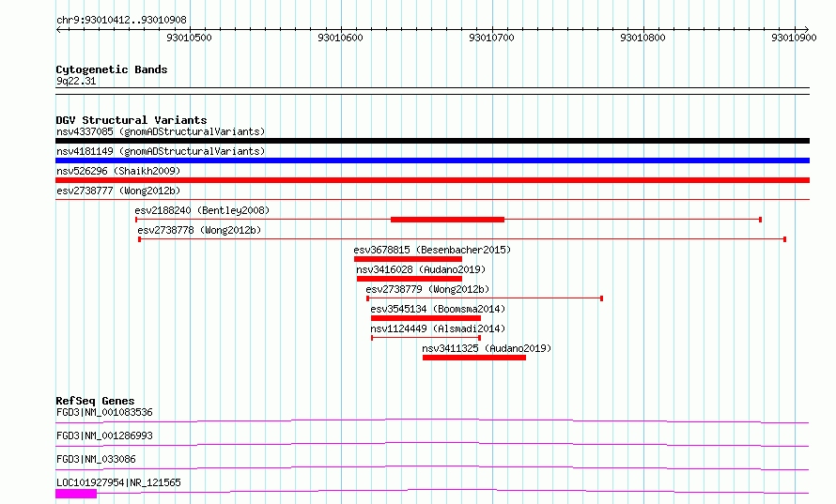The width and height of the screenshot is (836, 504).
Task: Select the red bar under nsv3411325
Action: [474, 358]
